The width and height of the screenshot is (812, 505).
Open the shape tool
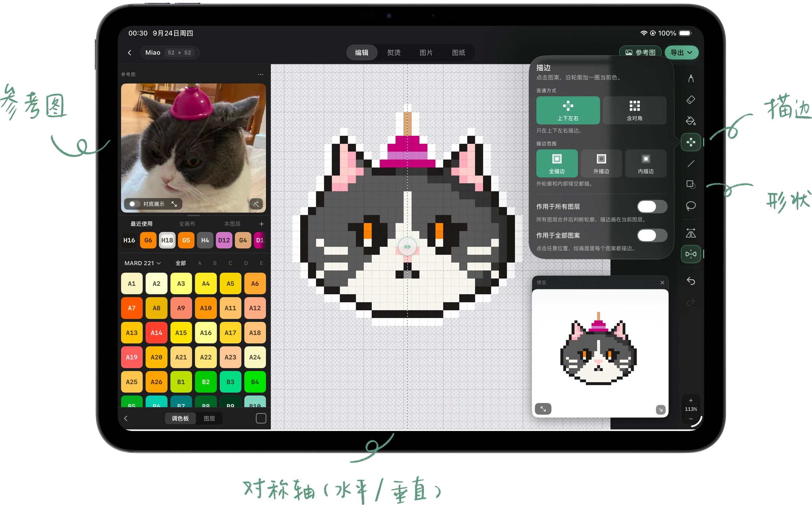(x=690, y=185)
